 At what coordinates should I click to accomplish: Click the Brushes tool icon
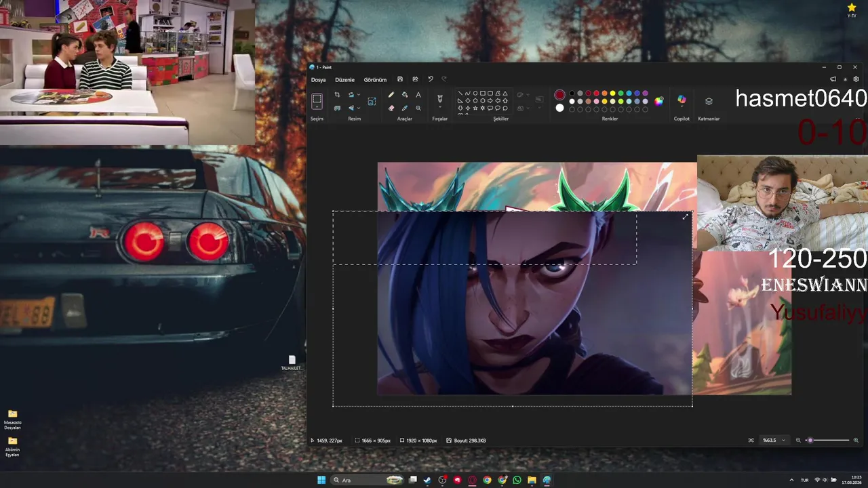[x=439, y=98]
